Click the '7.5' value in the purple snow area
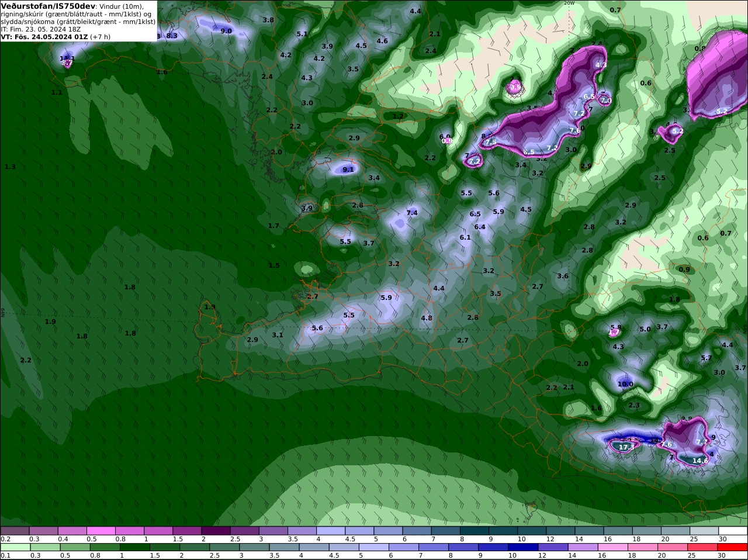Image resolution: width=748 pixels, height=560 pixels. tap(491, 142)
